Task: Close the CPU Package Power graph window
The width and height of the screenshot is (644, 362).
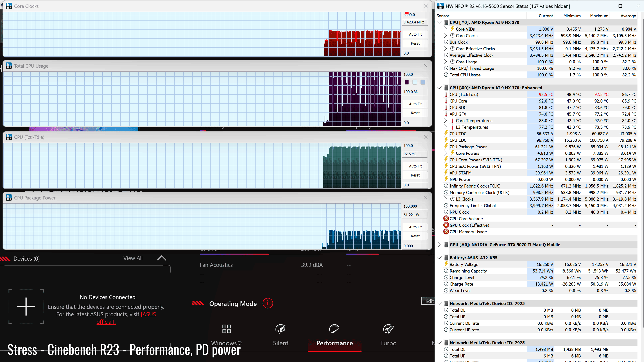Action: click(425, 197)
